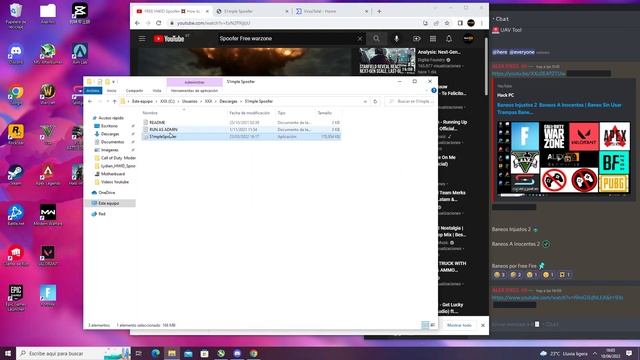Screen dimensions: 640x360
Task: Click the YouTube voice search microphone
Action: point(396,39)
